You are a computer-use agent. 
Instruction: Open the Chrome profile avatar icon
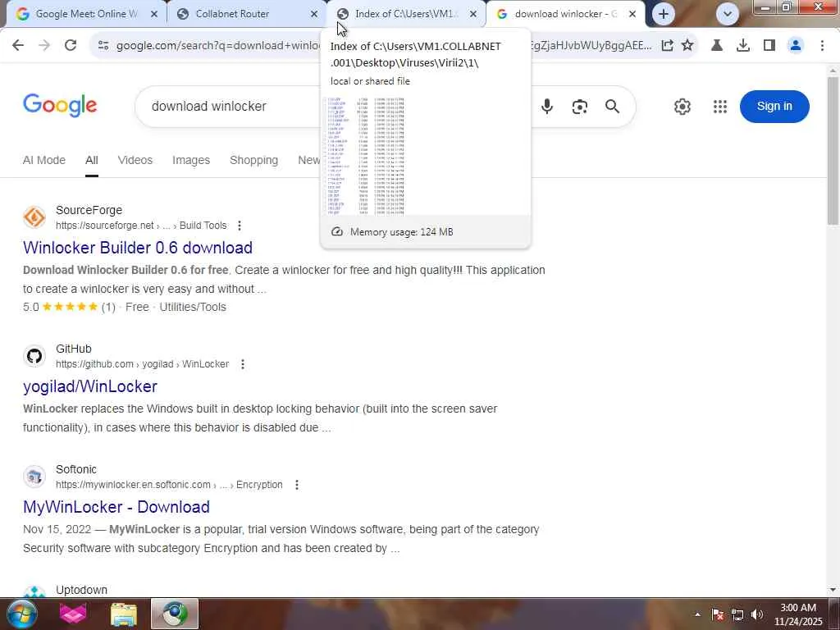click(796, 46)
